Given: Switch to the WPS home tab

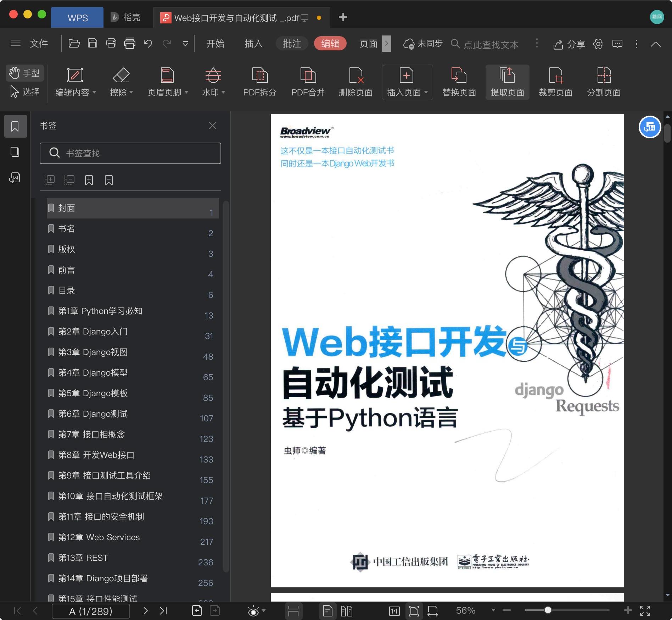Looking at the screenshot, I should click(77, 18).
